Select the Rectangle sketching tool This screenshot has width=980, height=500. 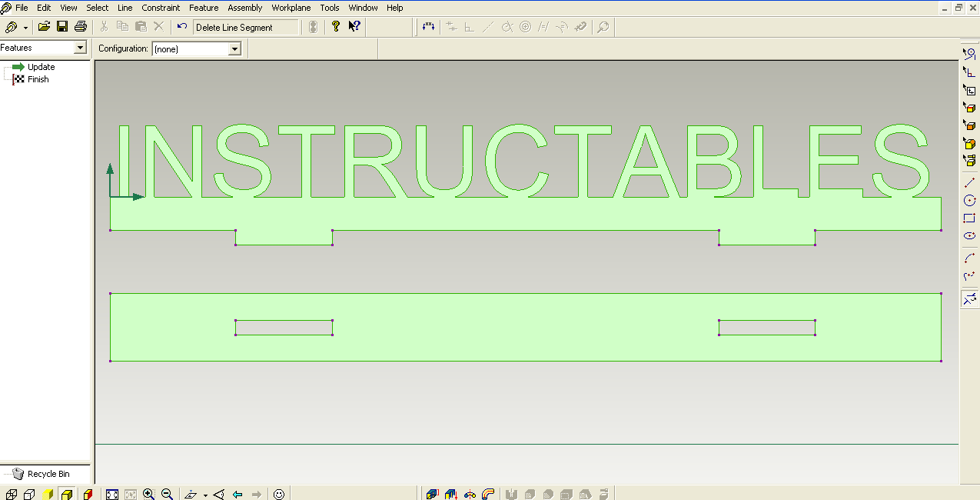(x=969, y=218)
